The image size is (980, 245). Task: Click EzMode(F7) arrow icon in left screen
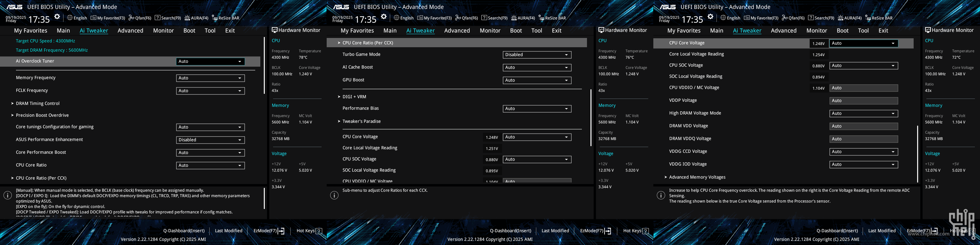(x=281, y=231)
